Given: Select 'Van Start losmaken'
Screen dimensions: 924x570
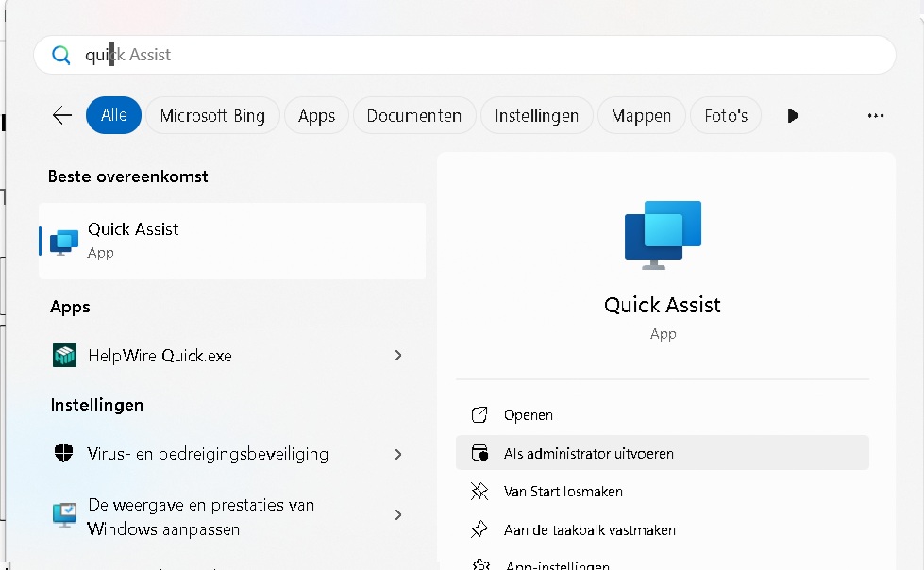Looking at the screenshot, I should click(x=663, y=491).
